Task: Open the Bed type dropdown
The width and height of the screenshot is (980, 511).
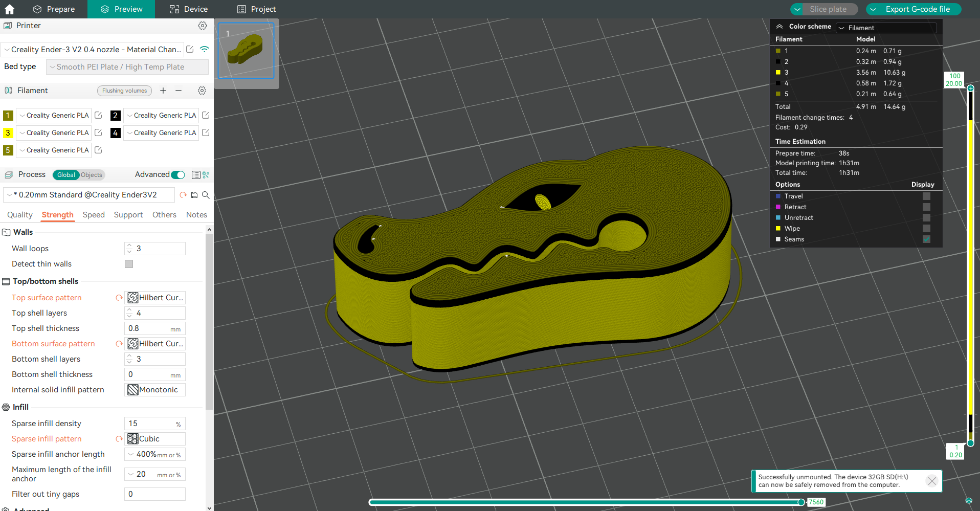Action: (127, 66)
